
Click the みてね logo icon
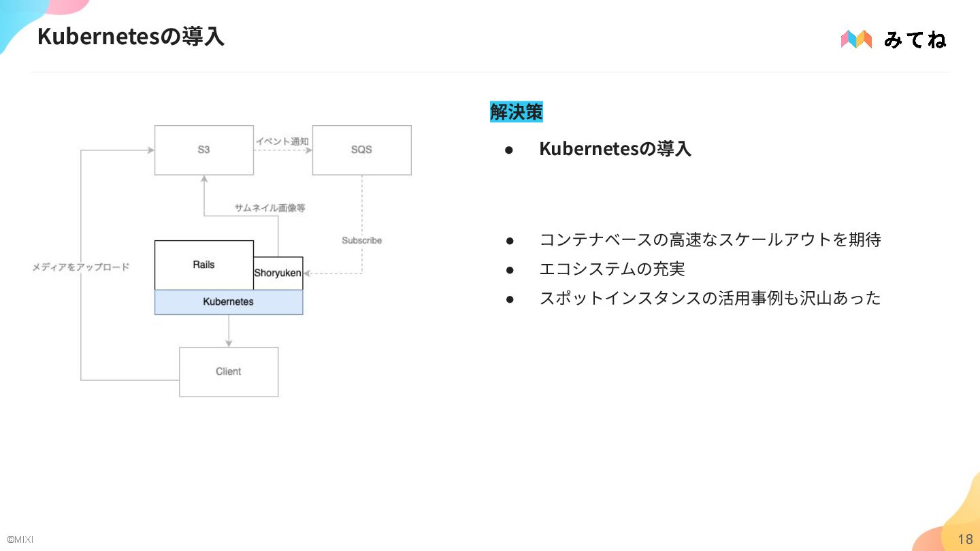856,39
